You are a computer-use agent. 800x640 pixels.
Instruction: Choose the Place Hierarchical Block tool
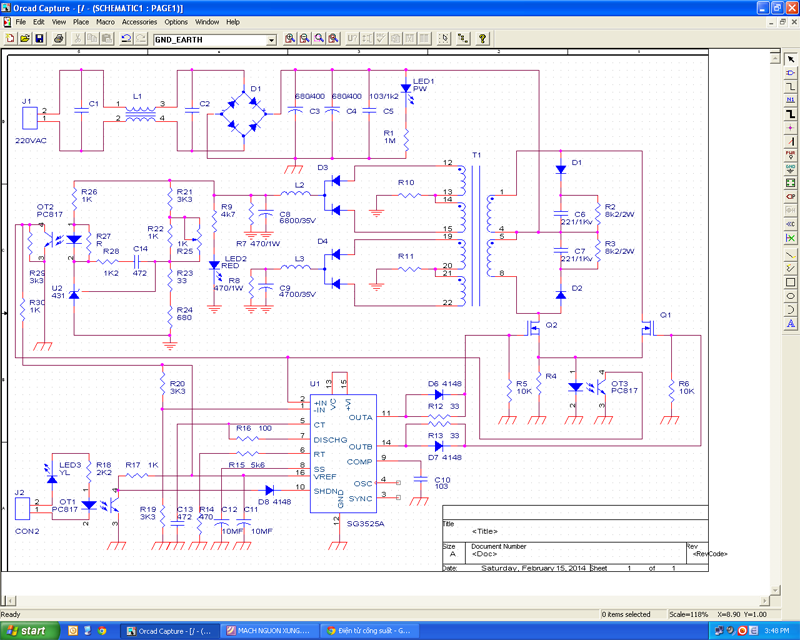pyautogui.click(x=790, y=183)
